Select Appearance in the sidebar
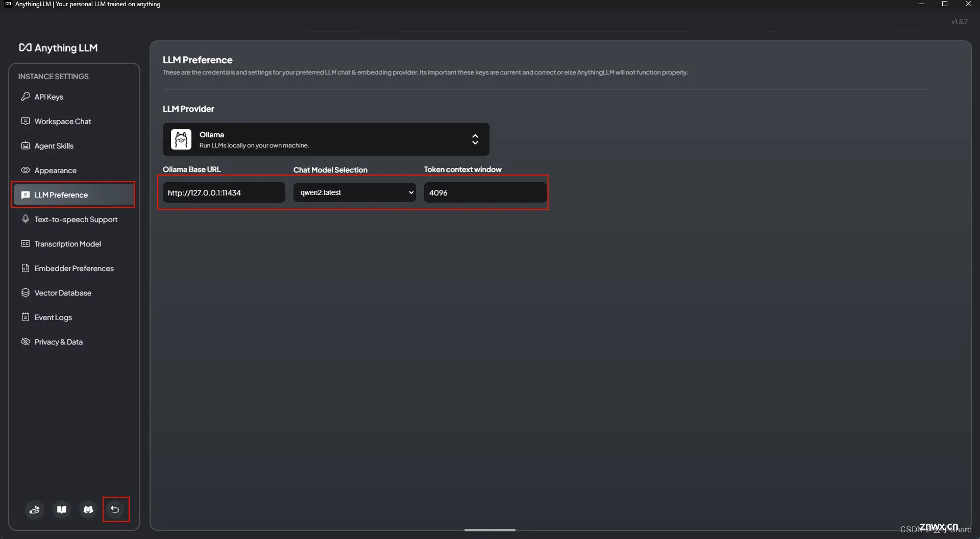 coord(74,170)
